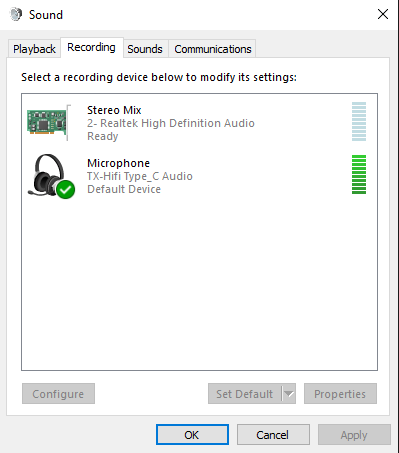
Task: Open the Properties button
Action: 340,394
